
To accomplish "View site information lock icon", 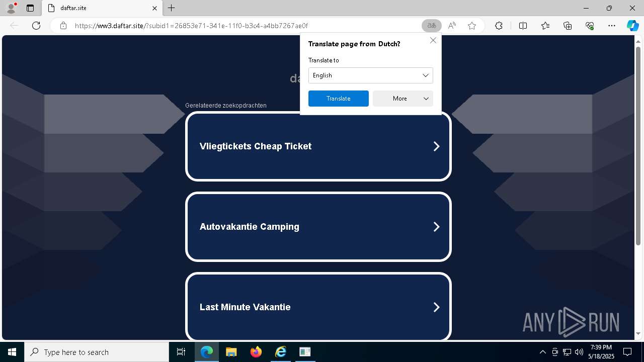I will (63, 26).
